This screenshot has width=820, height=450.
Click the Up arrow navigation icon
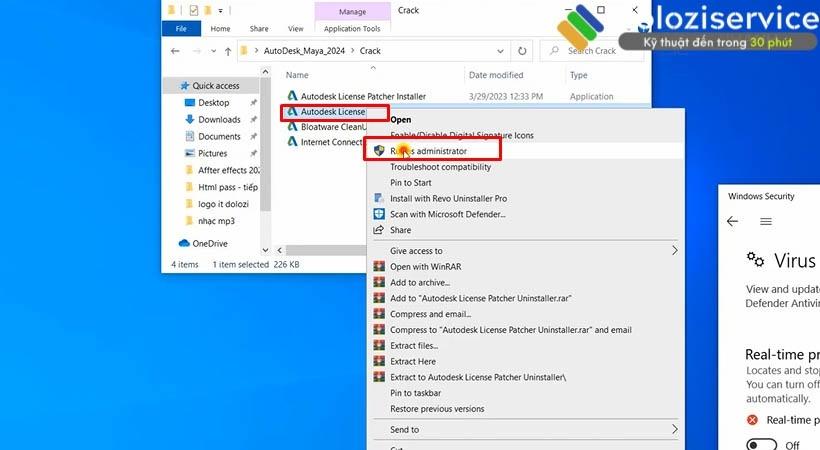228,50
